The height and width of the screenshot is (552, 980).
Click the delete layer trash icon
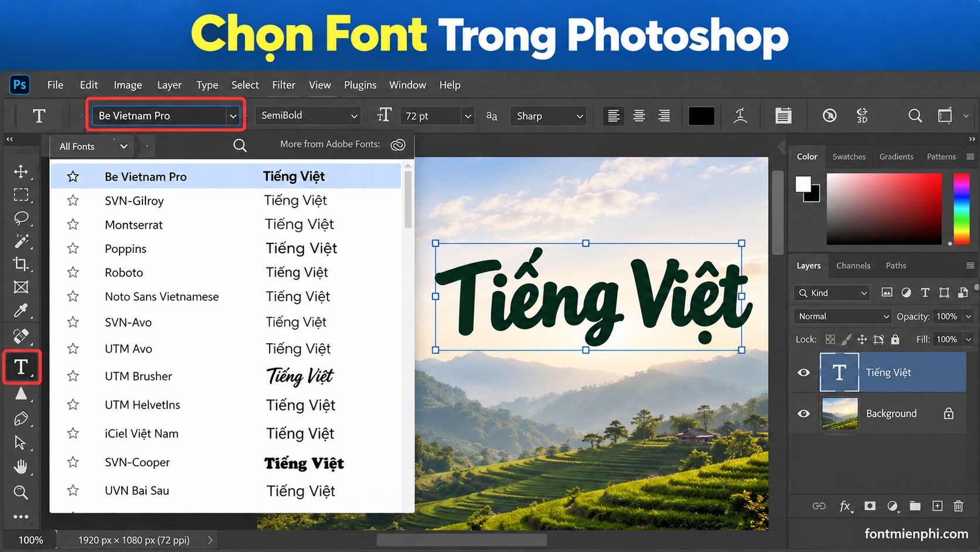point(958,506)
